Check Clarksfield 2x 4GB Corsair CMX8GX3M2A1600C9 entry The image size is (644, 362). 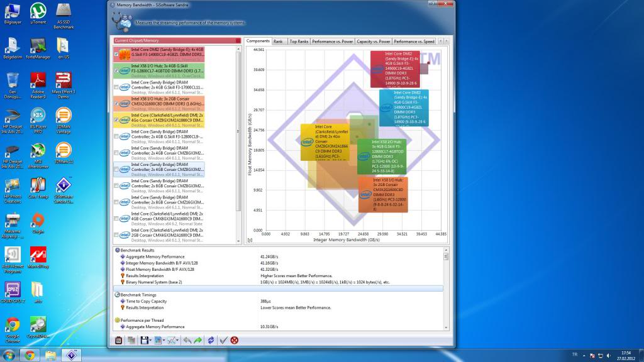pos(116,218)
